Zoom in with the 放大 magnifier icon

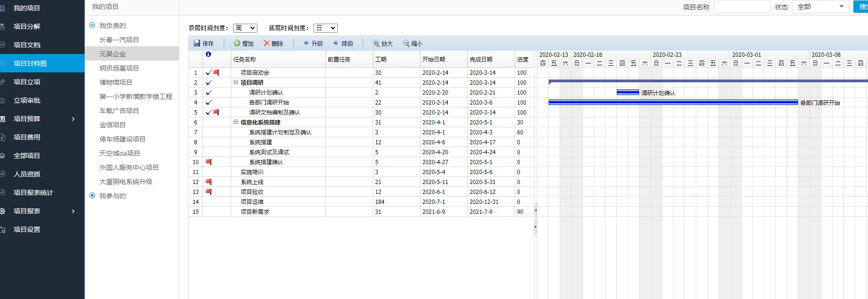click(376, 43)
